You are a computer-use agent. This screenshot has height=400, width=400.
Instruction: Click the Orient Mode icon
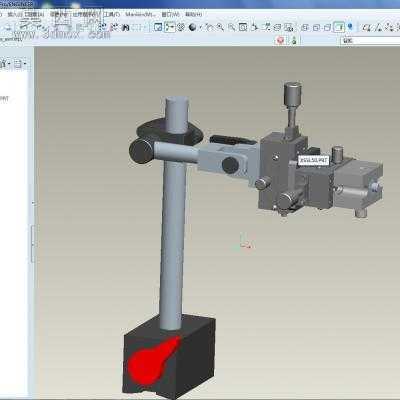[x=181, y=27]
